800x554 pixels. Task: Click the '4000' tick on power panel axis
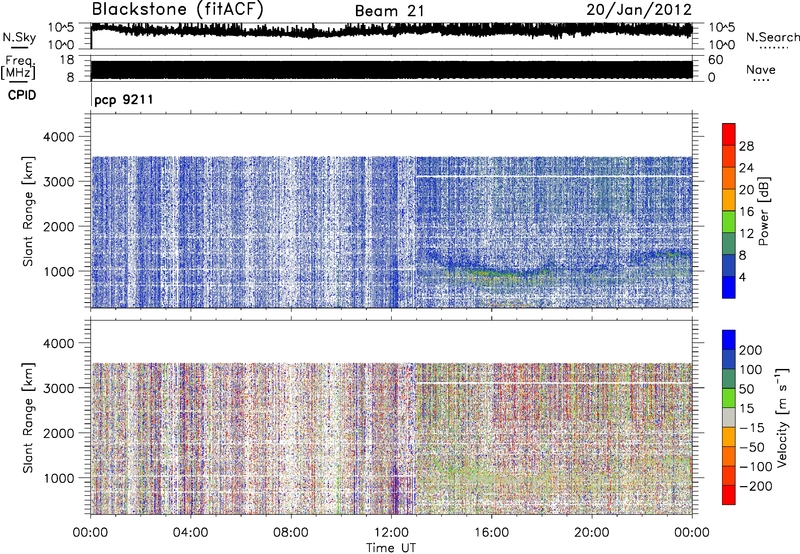tap(59, 137)
